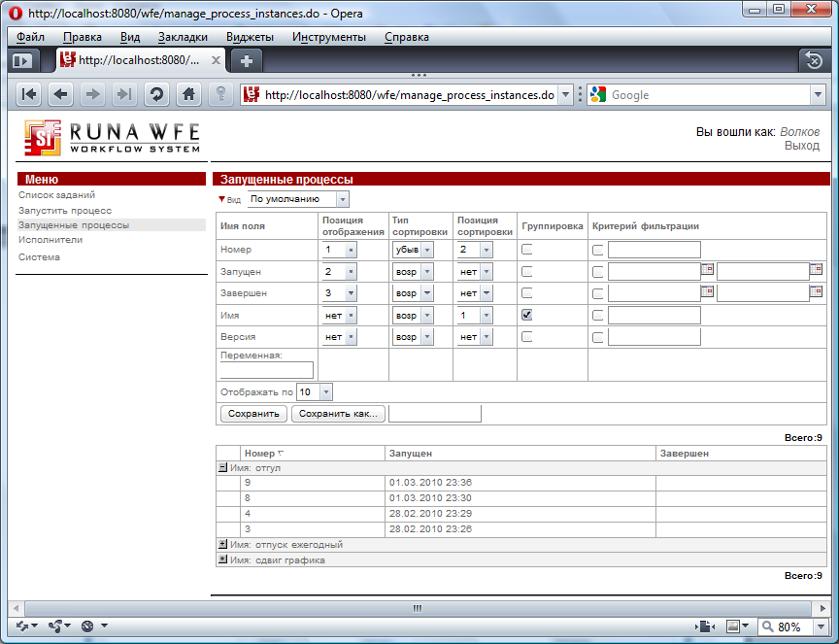Open the Файл menu

pos(30,37)
